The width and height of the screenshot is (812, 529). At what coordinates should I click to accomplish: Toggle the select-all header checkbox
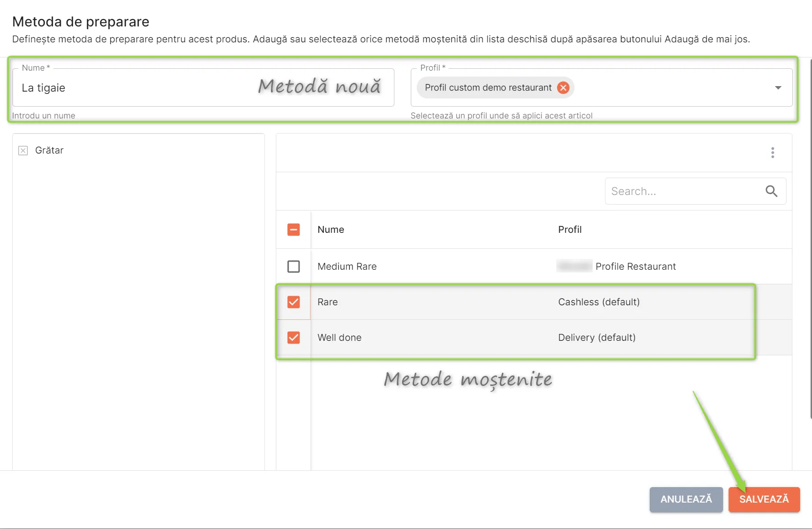(x=294, y=230)
